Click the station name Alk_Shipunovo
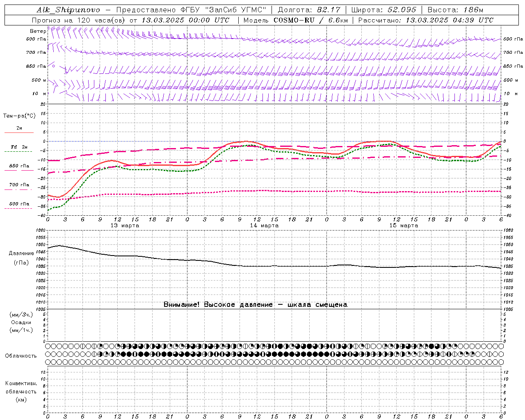This screenshot has height=420, width=525. point(68,10)
